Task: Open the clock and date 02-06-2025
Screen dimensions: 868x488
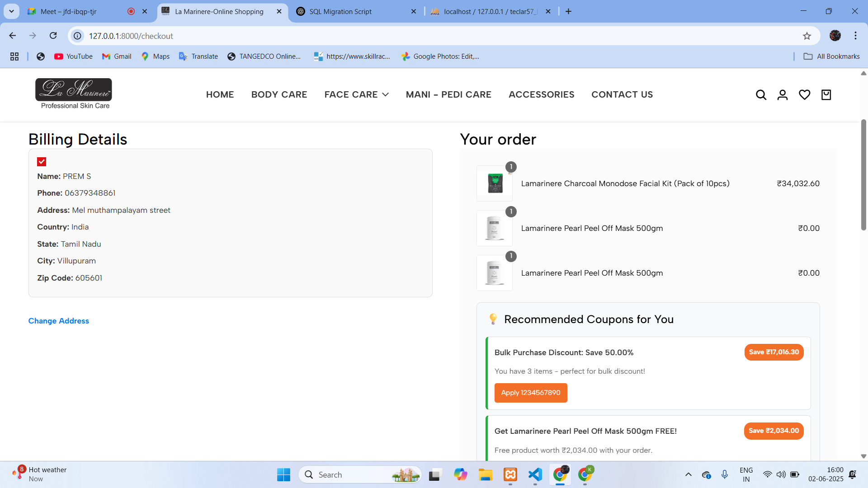Action: [826, 474]
